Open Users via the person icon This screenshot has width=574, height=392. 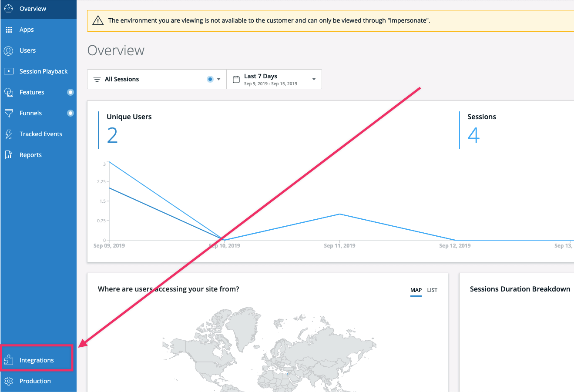(x=8, y=50)
